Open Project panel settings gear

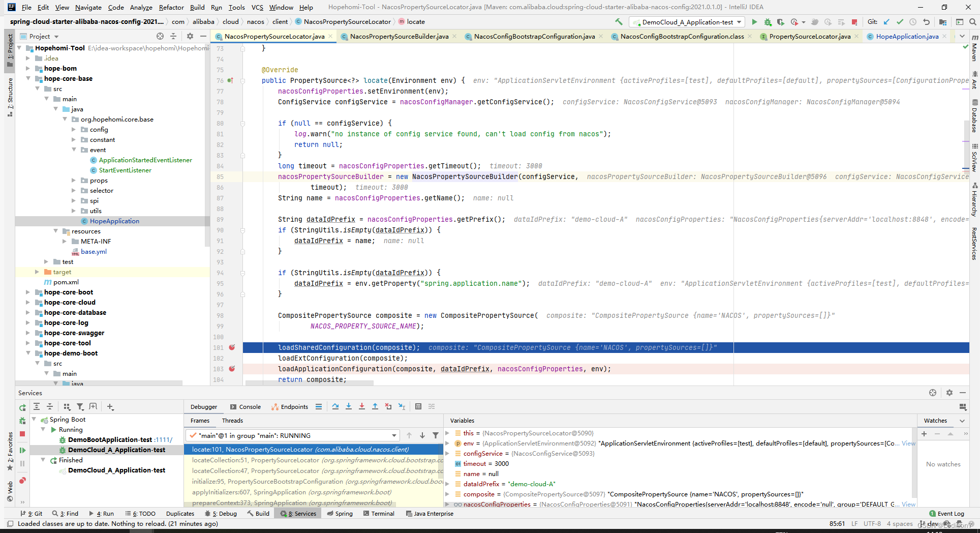pos(190,36)
